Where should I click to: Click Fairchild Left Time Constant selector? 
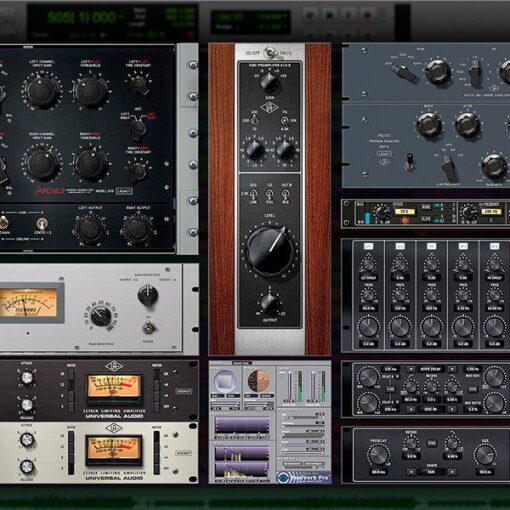[139, 84]
